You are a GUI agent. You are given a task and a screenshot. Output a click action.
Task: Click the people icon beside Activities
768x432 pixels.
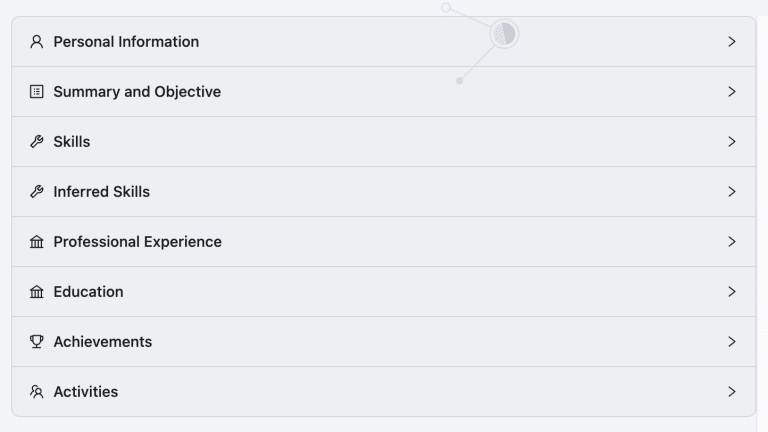(x=37, y=391)
